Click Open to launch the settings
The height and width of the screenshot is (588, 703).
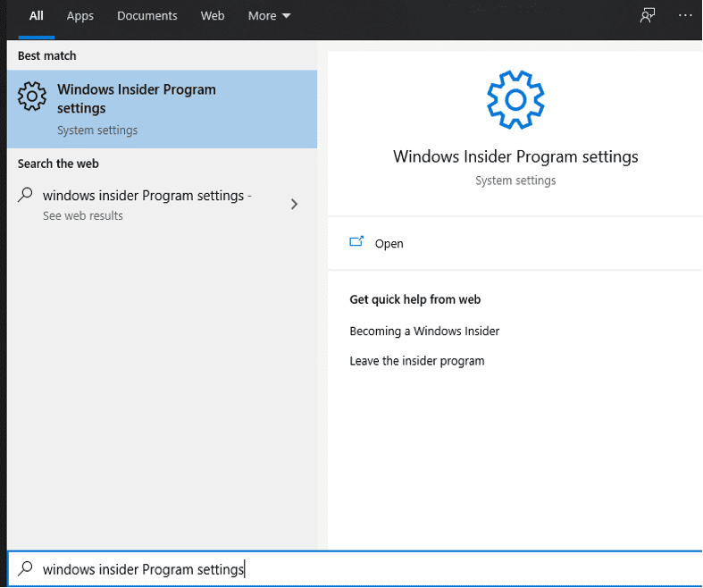389,244
